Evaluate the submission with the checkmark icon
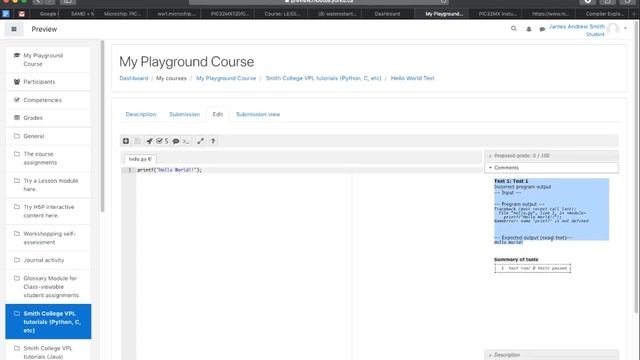 point(162,141)
